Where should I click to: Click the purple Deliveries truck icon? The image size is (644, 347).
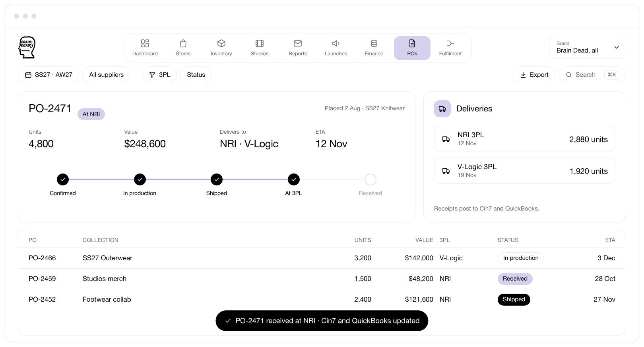442,109
